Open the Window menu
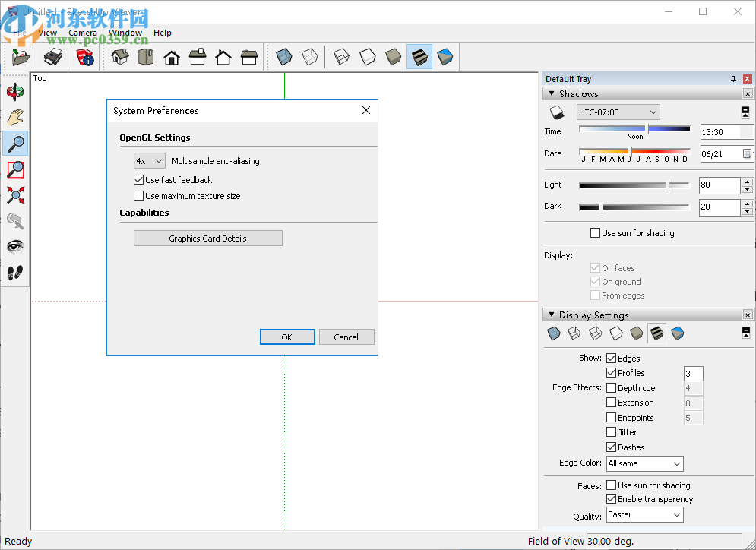Image resolution: width=756 pixels, height=550 pixels. (x=125, y=33)
